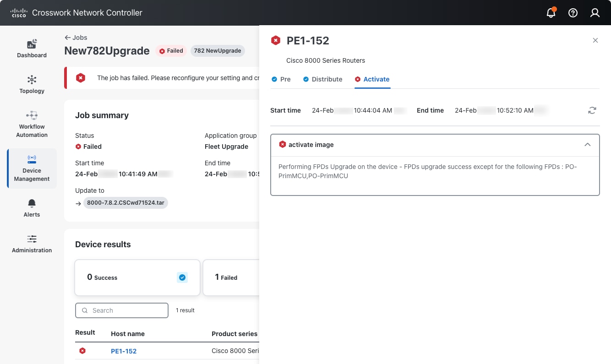Sort by the Result column header
Screen dimensions: 611x364
pos(85,332)
